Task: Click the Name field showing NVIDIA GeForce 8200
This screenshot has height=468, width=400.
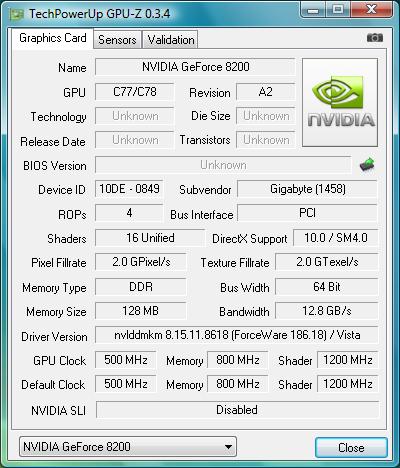Action: pyautogui.click(x=195, y=67)
